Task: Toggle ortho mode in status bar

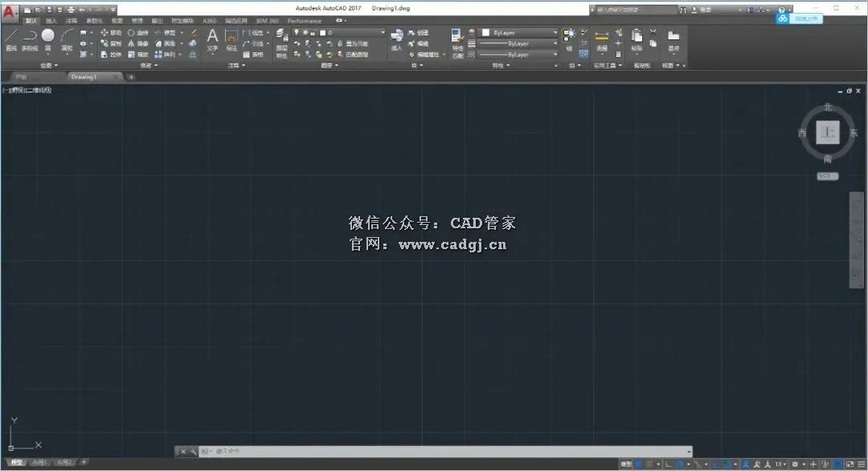Action: (669, 464)
